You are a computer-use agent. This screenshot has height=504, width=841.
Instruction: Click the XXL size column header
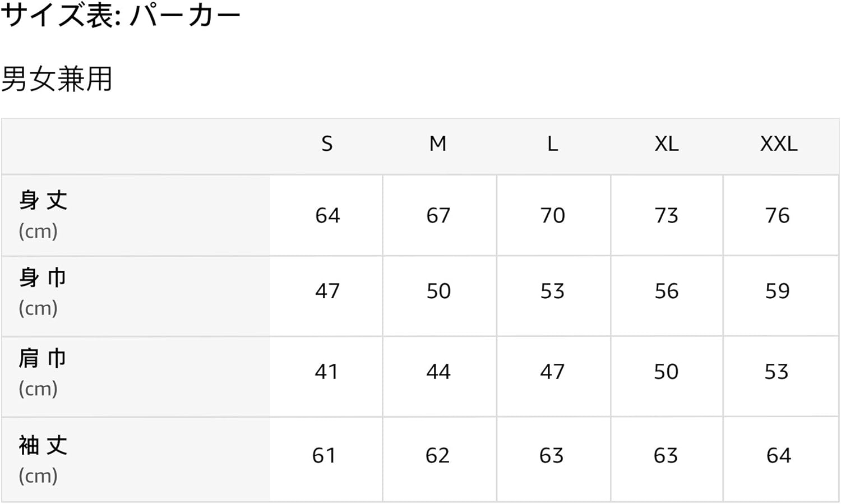click(778, 144)
